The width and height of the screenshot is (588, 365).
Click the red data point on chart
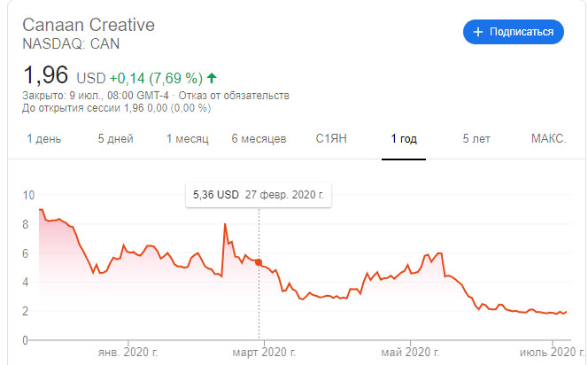click(259, 262)
